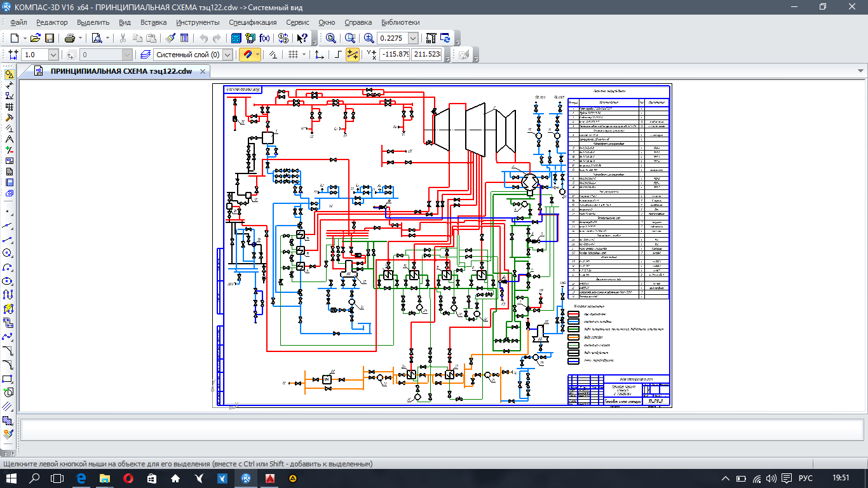Open File Explorer from taskbar
This screenshot has height=488, width=868.
coord(105,478)
